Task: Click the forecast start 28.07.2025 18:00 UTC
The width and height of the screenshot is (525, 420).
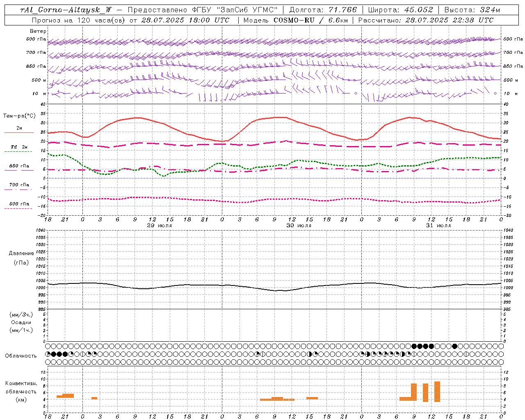Action: pos(185,20)
